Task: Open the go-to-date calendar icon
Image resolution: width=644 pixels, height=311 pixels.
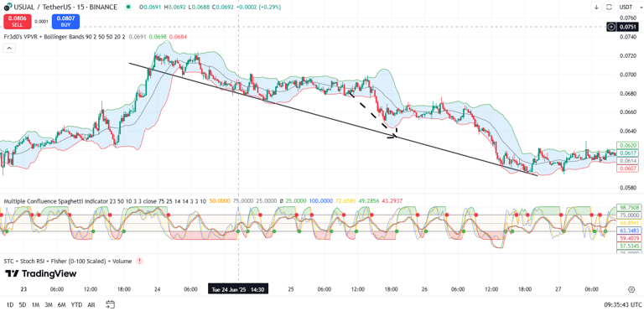Action: point(110,304)
